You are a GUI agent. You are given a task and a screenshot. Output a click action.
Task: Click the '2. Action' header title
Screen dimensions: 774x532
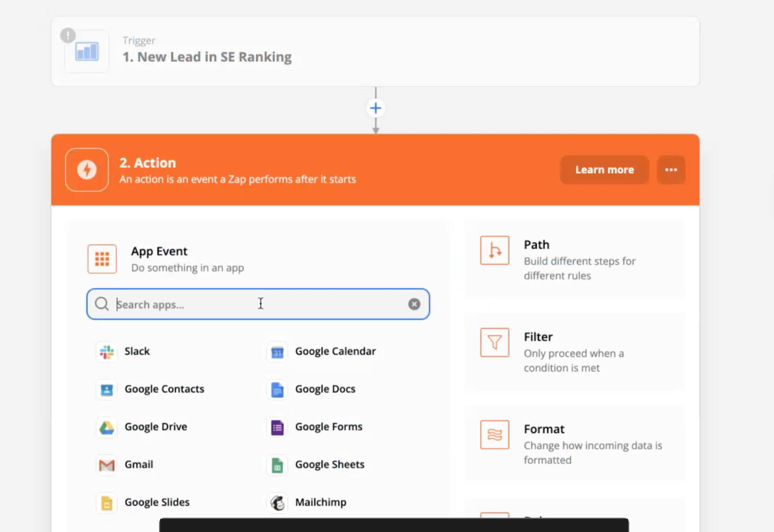(x=148, y=163)
